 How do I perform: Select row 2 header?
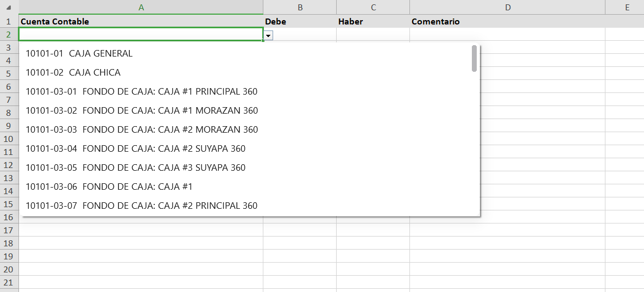(x=9, y=34)
